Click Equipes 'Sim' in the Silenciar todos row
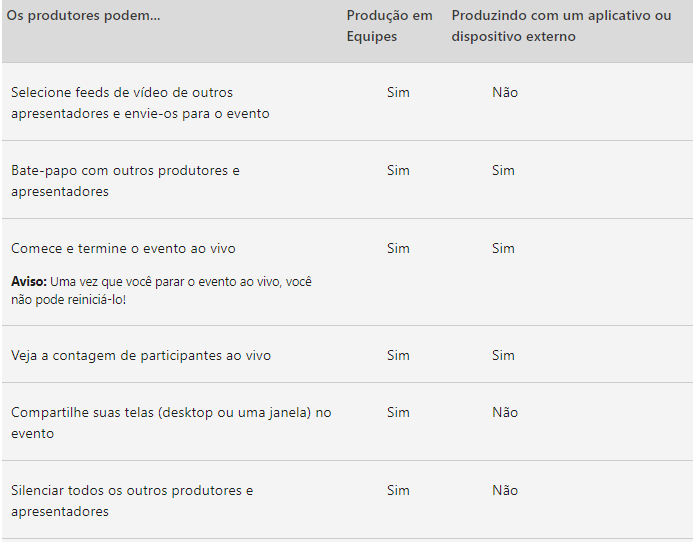 click(398, 490)
